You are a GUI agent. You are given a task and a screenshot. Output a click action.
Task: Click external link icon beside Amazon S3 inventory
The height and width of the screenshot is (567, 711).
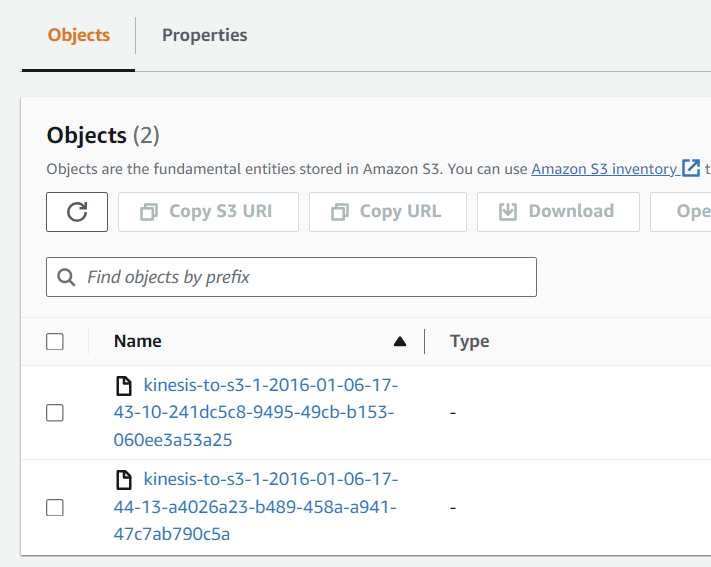tap(690, 168)
